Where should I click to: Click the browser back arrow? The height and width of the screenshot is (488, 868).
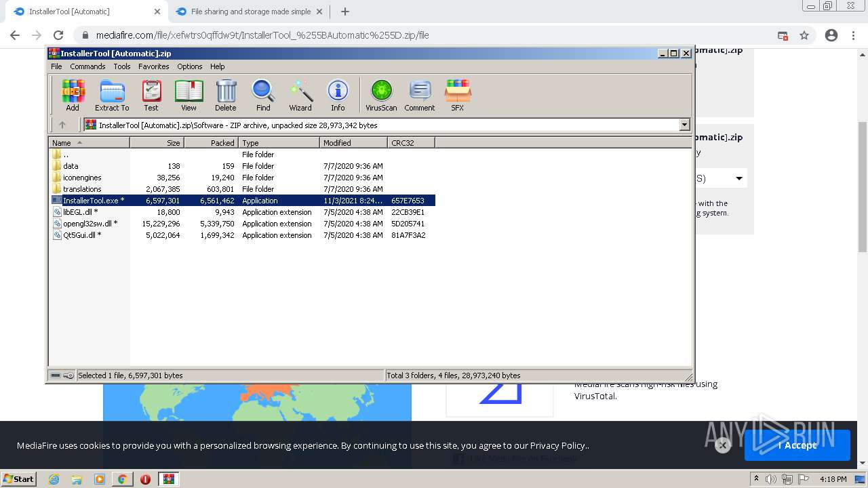pos(15,35)
